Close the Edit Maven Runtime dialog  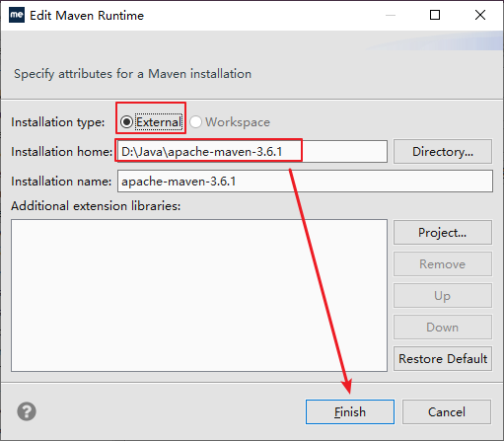pos(480,15)
